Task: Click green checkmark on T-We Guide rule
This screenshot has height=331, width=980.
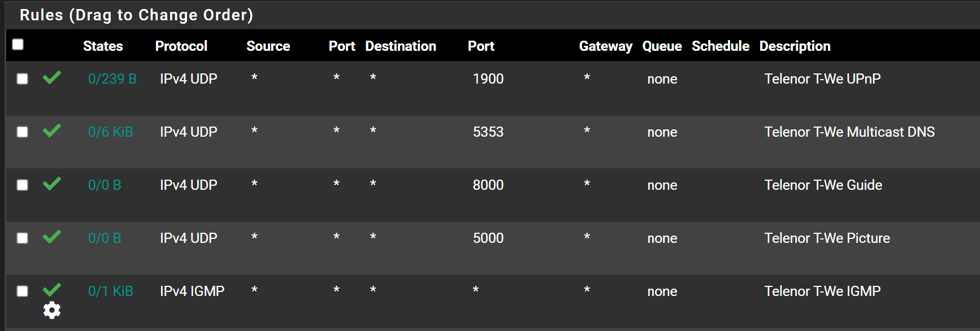Action: tap(52, 184)
